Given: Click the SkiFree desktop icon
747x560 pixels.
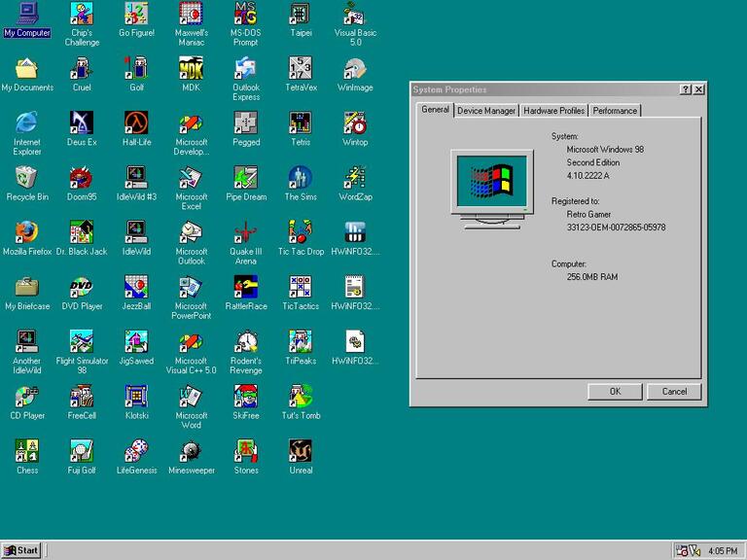Looking at the screenshot, I should (246, 397).
